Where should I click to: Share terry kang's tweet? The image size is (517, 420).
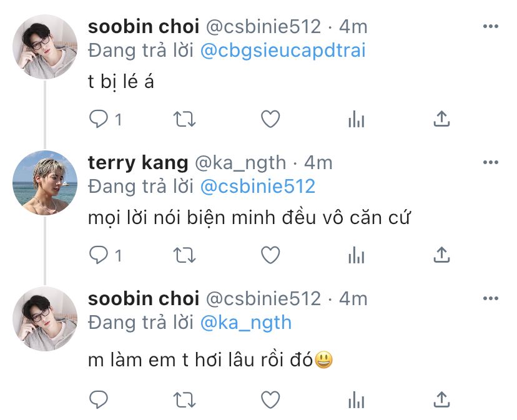click(x=441, y=254)
